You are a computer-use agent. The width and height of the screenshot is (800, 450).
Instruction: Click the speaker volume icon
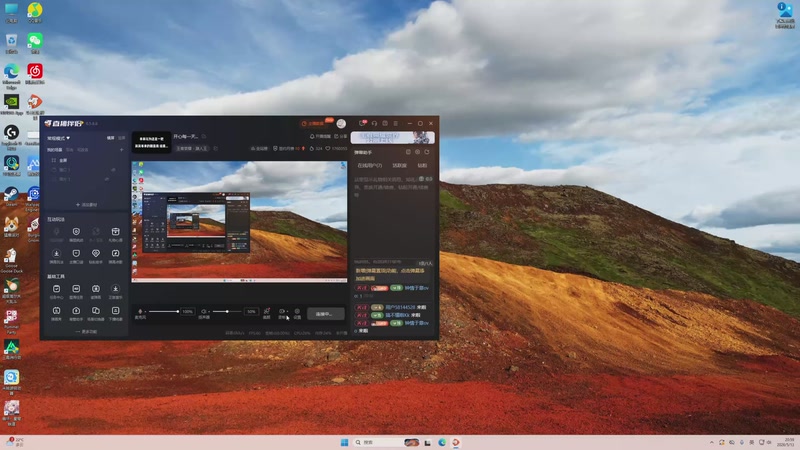click(x=204, y=311)
